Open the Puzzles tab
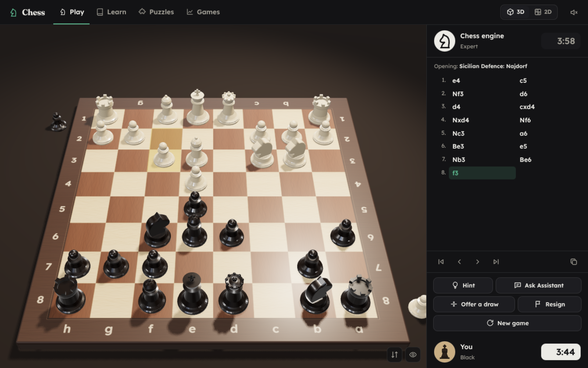The width and height of the screenshot is (588, 368). click(x=156, y=12)
